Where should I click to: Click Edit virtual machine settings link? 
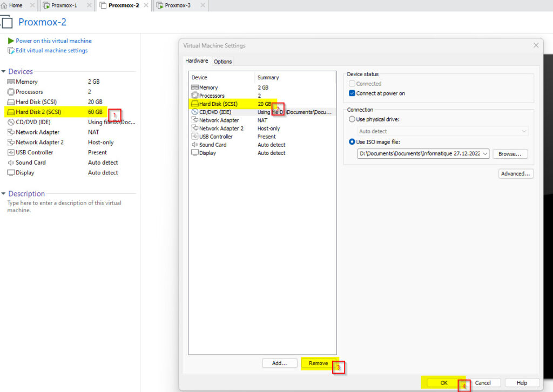(x=52, y=50)
